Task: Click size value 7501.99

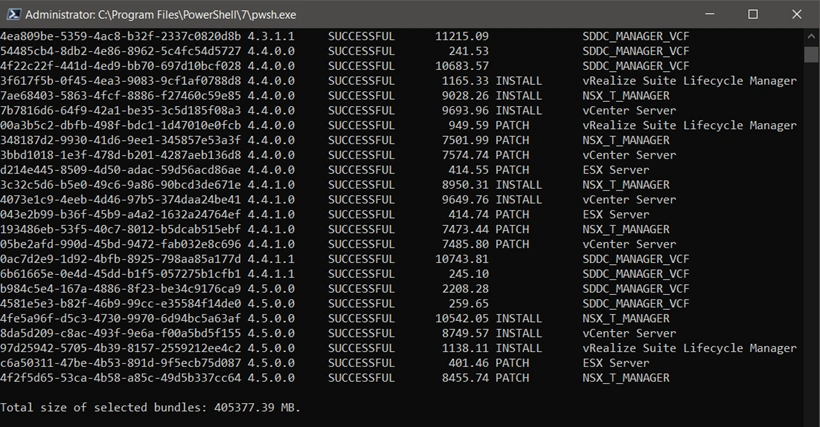Action: pyautogui.click(x=465, y=140)
